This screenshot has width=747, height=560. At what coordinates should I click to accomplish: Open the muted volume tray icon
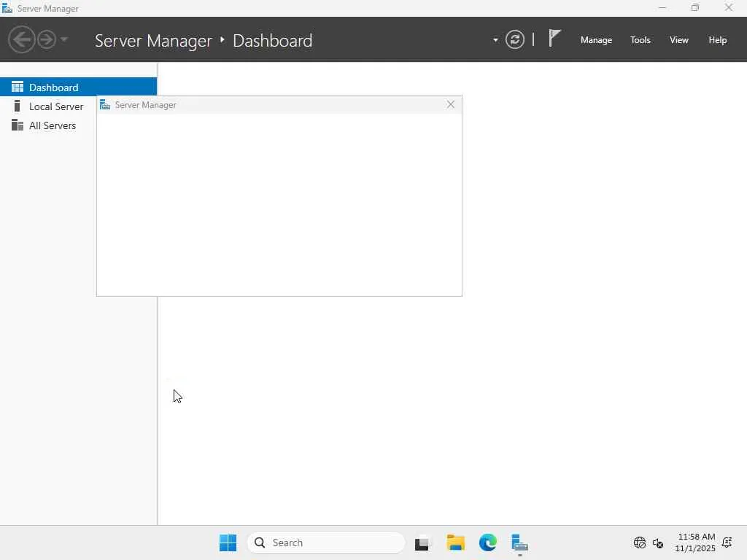tap(658, 542)
